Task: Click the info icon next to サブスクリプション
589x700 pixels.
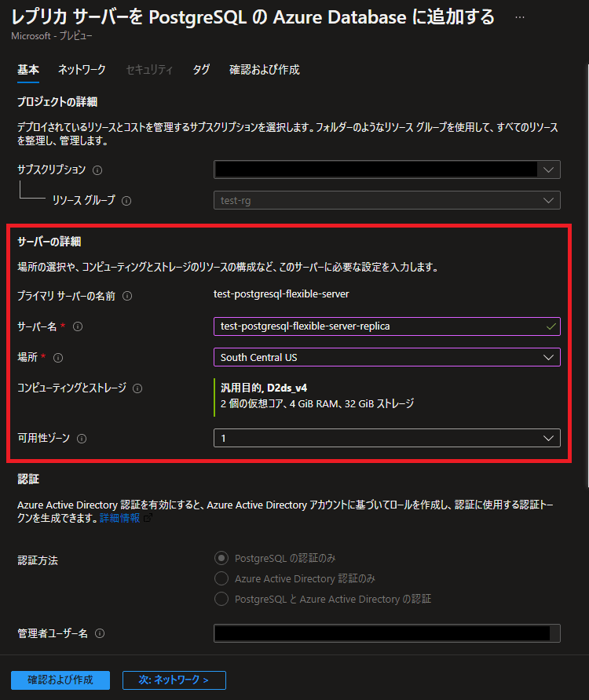Action: click(x=97, y=170)
